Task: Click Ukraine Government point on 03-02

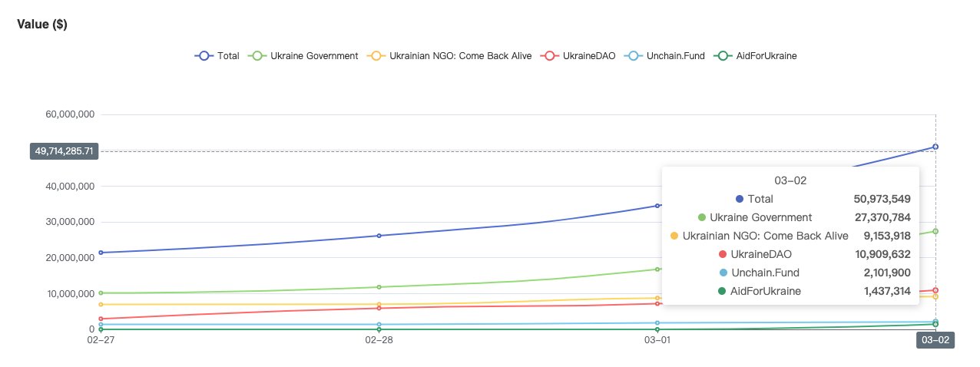Action: coord(935,231)
